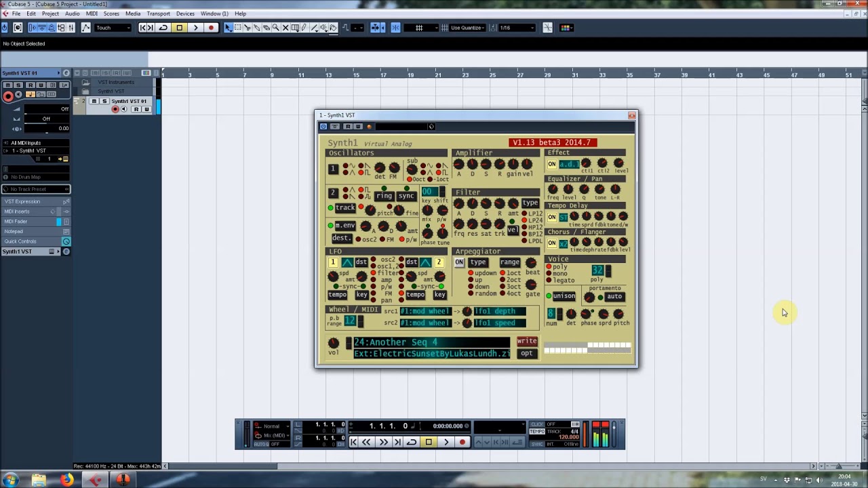Select the Line tool

(x=314, y=28)
